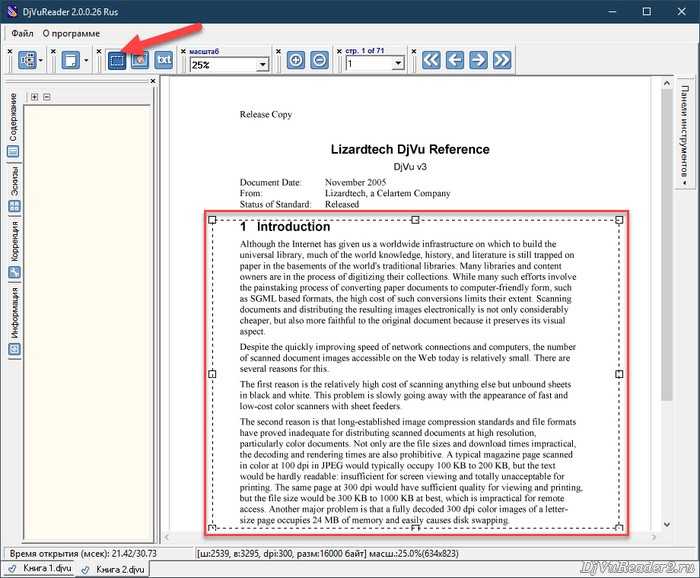Screen dimensions: 700x578
Task: Switch to the Информация side tab
Action: click(x=14, y=321)
